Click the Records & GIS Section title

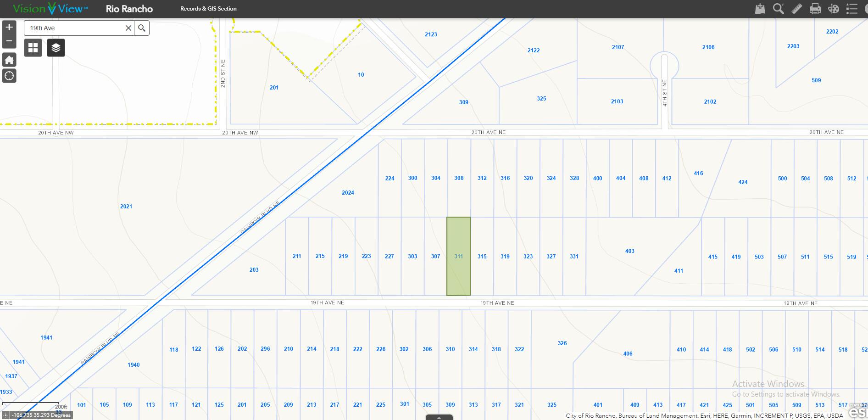208,9
